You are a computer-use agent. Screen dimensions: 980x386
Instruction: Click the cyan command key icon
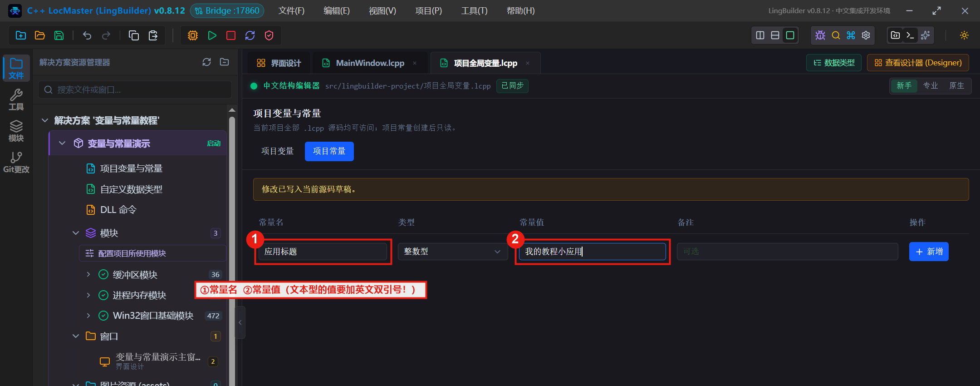851,35
